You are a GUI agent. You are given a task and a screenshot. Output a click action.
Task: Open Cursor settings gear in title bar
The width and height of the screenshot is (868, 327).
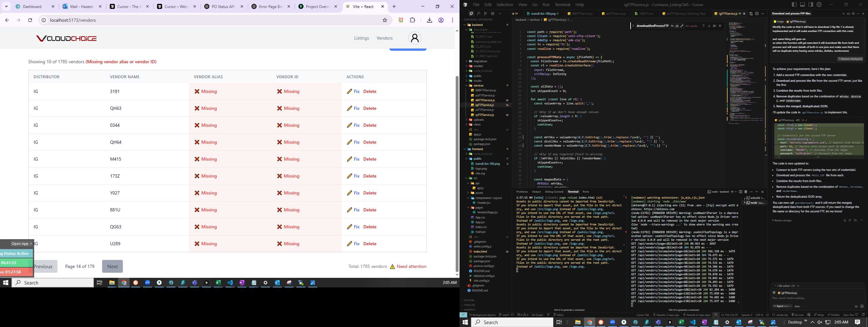pos(819,4)
